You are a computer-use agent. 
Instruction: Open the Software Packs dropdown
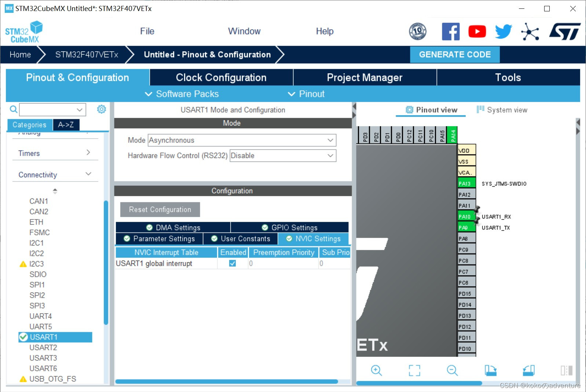click(182, 94)
